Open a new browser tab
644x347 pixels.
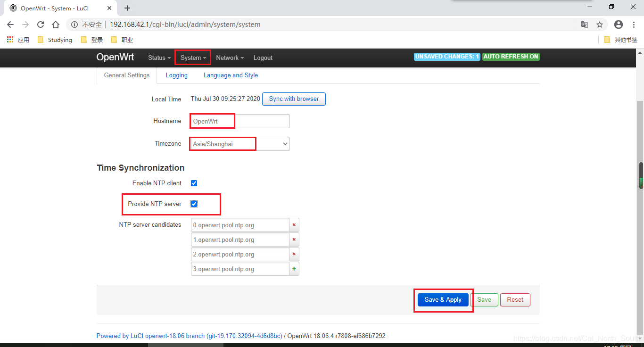tap(127, 8)
